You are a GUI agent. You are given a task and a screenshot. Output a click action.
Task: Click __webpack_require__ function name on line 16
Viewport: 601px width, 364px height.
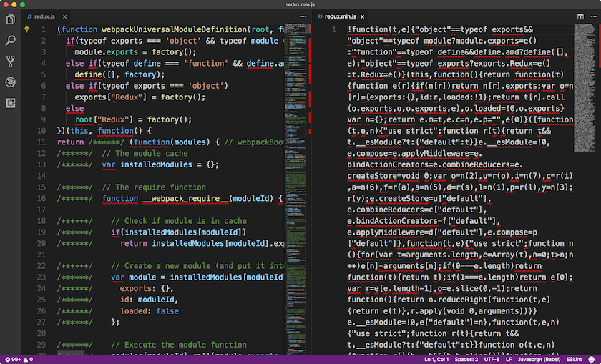coord(185,199)
